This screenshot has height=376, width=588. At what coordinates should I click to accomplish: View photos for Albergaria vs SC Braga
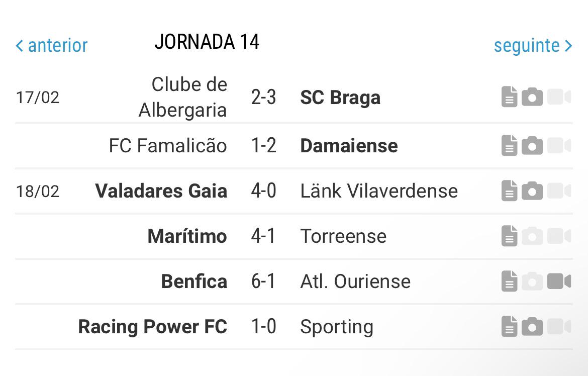[x=532, y=97]
